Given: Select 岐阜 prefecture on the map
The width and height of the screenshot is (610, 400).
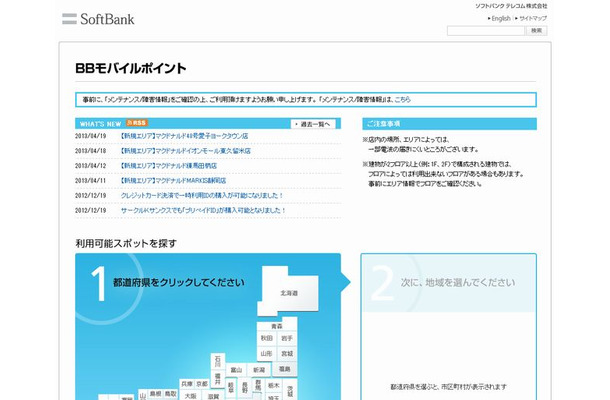Looking at the screenshot, I should tap(231, 387).
